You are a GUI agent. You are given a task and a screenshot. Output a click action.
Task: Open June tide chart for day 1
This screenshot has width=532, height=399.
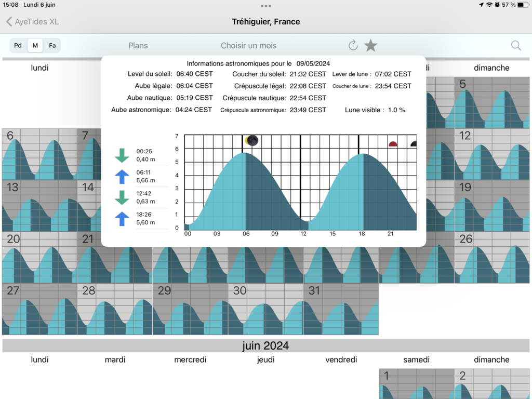417,384
